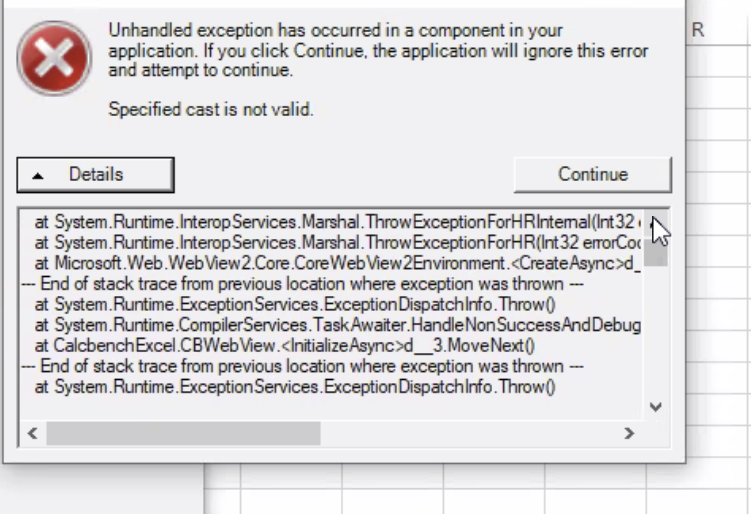Collapse the Details section

tap(95, 175)
